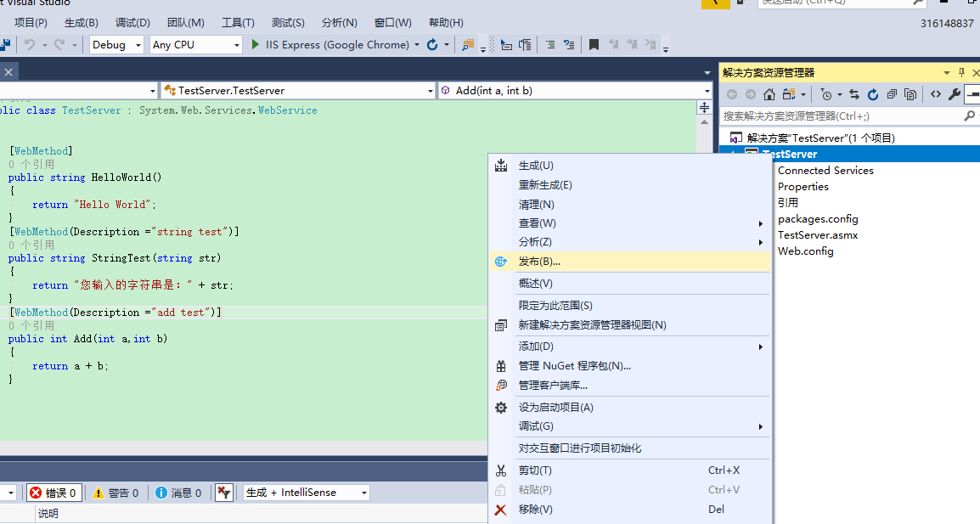Click Solution Explorer back navigation arrow

732,94
